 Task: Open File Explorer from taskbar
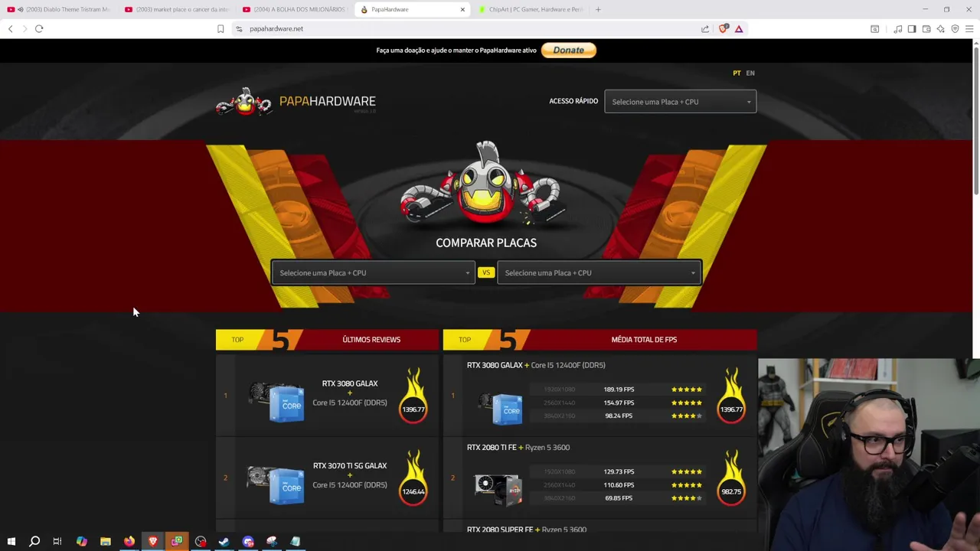(x=106, y=541)
